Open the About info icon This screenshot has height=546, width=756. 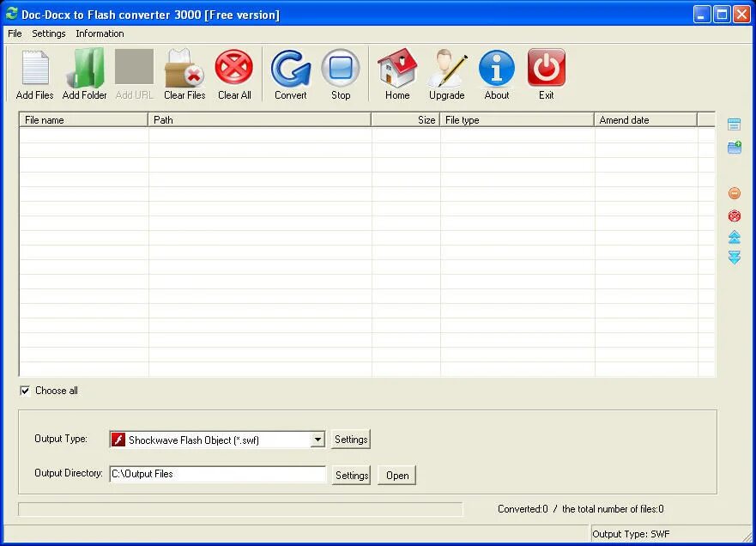497,68
